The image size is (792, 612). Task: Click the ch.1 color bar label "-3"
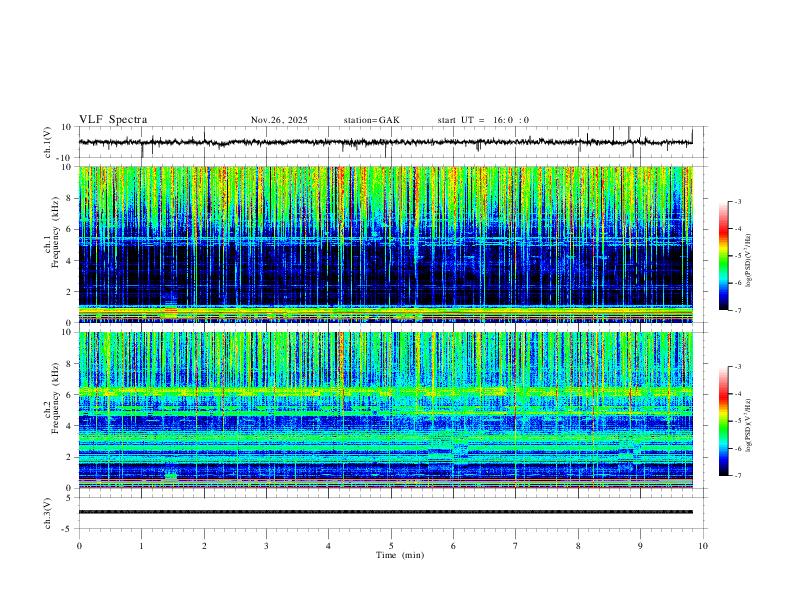(x=737, y=201)
